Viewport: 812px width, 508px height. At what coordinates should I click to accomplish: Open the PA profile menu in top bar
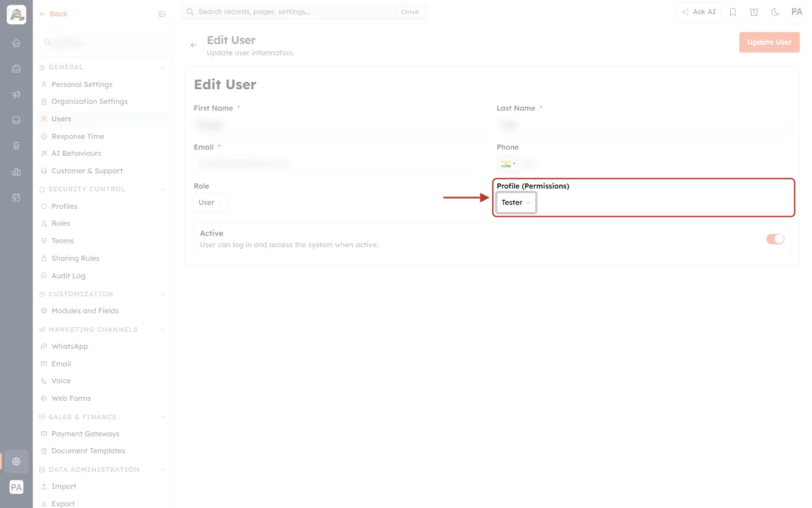[x=797, y=12]
